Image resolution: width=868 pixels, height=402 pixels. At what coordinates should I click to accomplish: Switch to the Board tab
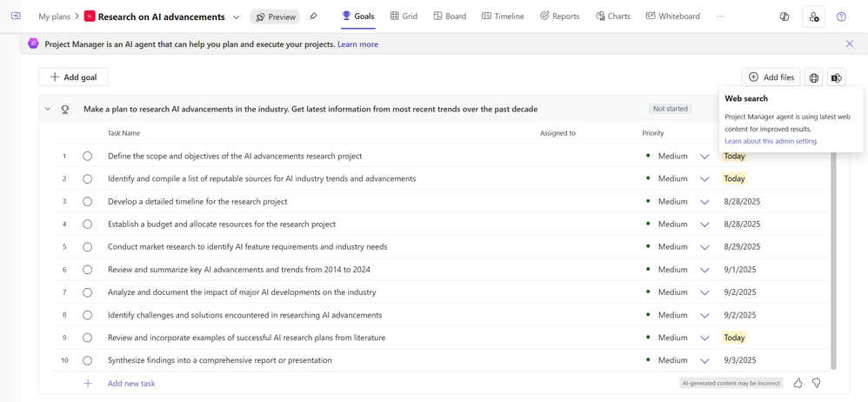pyautogui.click(x=450, y=17)
